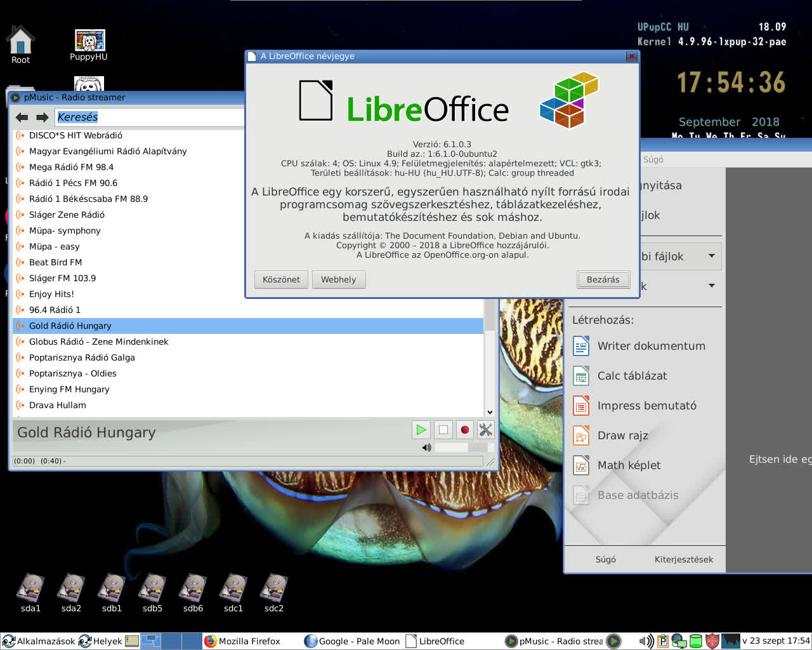
Task: Open the sdc1 drive icon
Action: (x=233, y=593)
